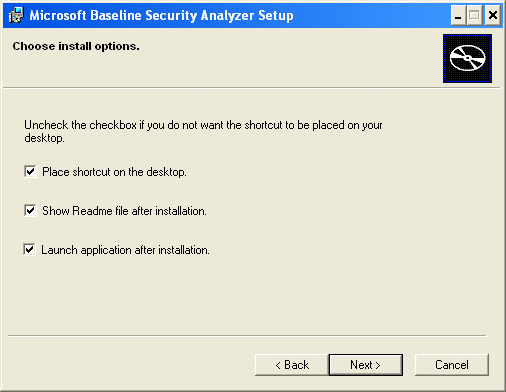Image resolution: width=506 pixels, height=392 pixels.
Task: Go to the previous step with Back
Action: point(292,365)
